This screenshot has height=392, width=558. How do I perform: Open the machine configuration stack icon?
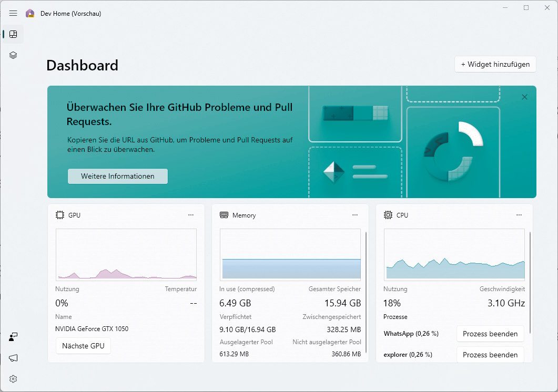[x=13, y=55]
